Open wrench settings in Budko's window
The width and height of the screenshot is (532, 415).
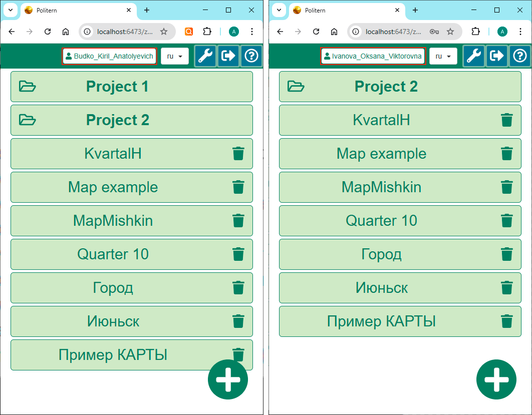tap(205, 56)
